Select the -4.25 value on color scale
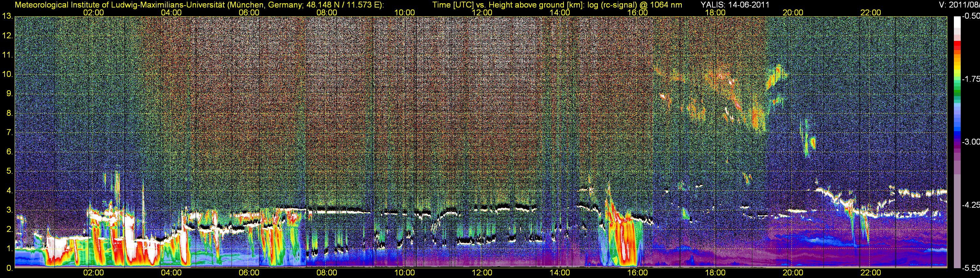This screenshot has height=278, width=980. click(x=971, y=205)
